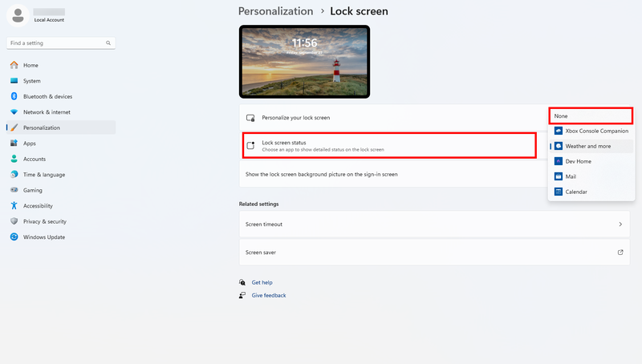Click the Related settings heading
The image size is (642, 364).
pyautogui.click(x=258, y=204)
